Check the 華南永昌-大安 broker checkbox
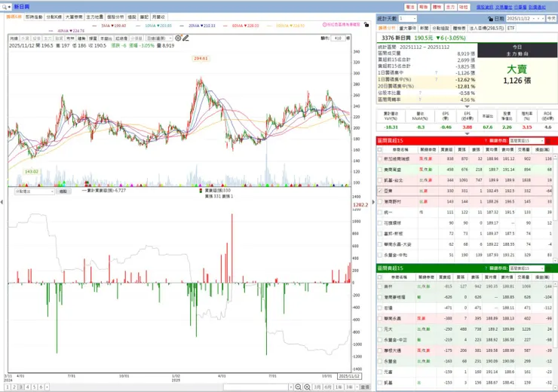This screenshot has width=558, height=392. pos(380,244)
